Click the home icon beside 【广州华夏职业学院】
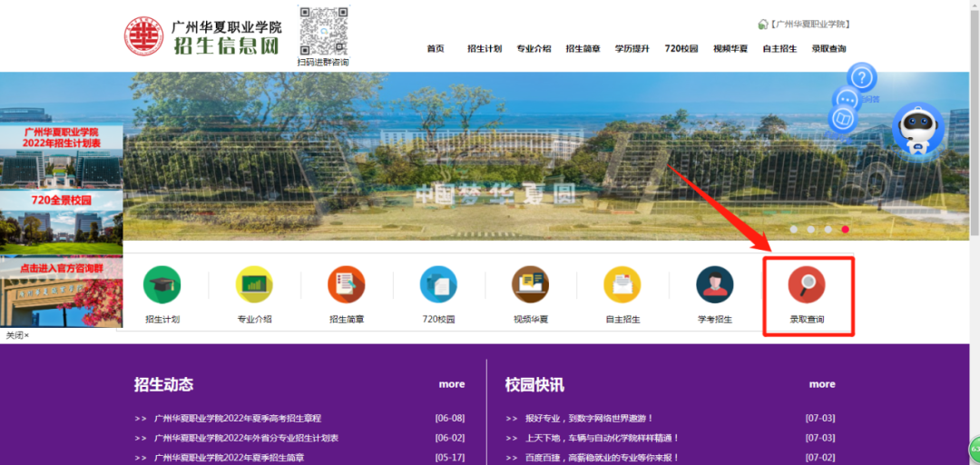This screenshot has width=980, height=465. (762, 25)
